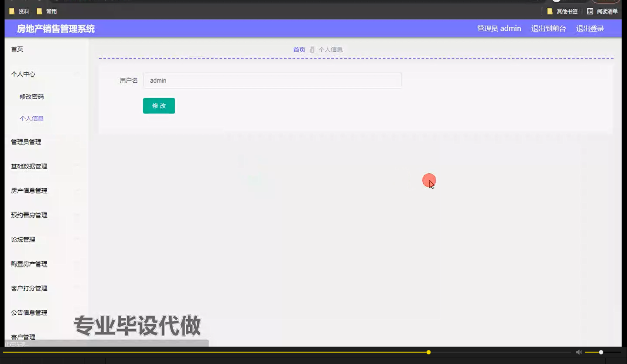The height and width of the screenshot is (364, 627).
Task: Click inside the 用户名 input field
Action: coord(272,80)
